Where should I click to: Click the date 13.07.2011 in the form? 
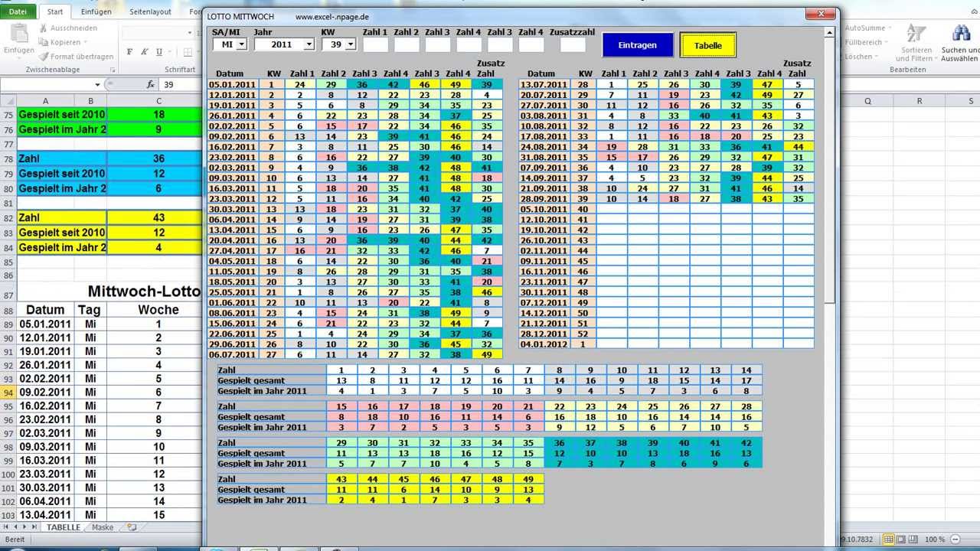(x=544, y=85)
